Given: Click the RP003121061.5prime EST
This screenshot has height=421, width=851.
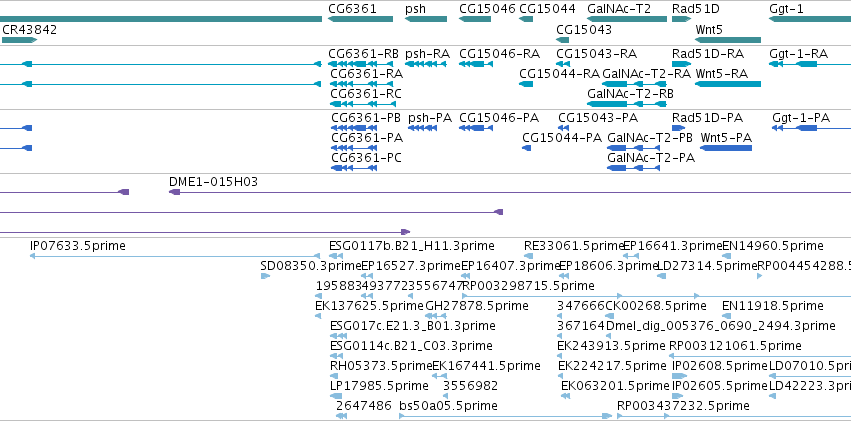Looking at the screenshot, I should pyautogui.click(x=760, y=355).
